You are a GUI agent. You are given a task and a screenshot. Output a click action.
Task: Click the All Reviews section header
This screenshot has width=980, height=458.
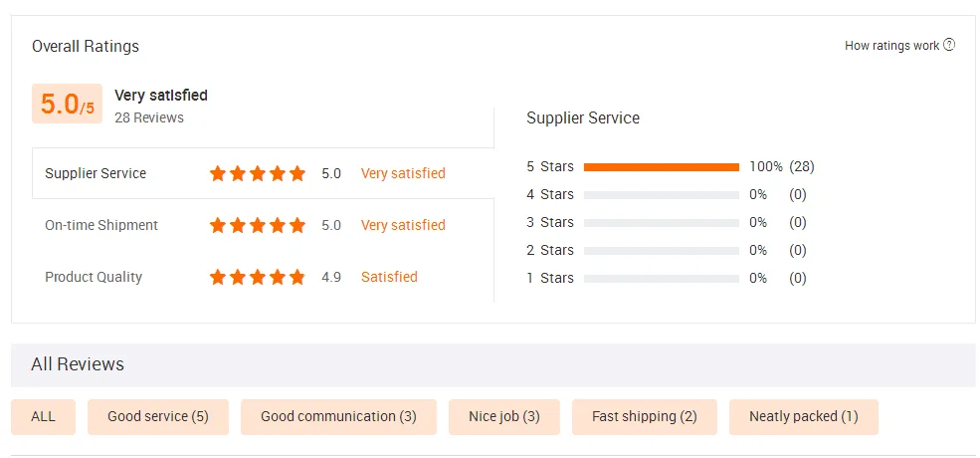[78, 364]
